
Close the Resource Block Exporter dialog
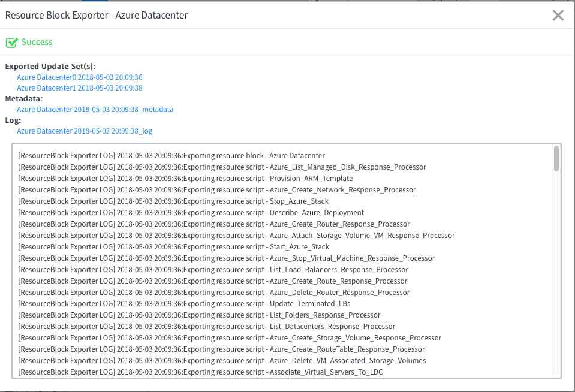(x=558, y=16)
